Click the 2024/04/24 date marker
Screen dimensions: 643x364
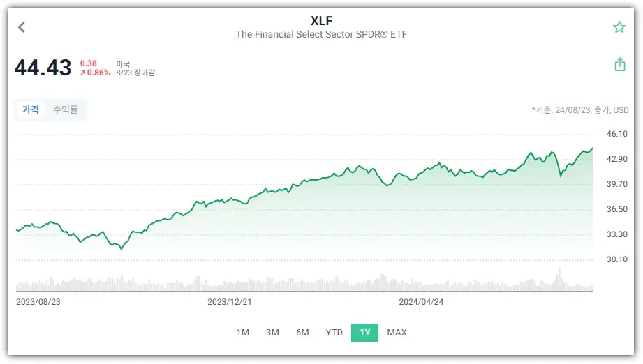[421, 302]
